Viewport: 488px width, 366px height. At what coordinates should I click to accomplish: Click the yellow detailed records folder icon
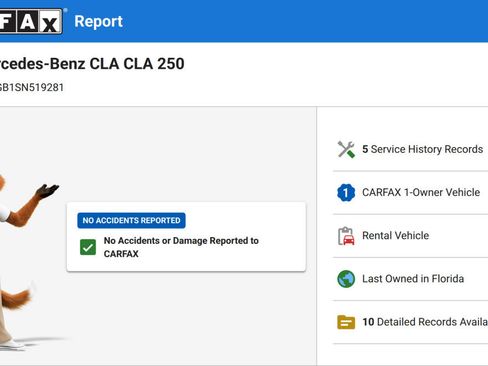(x=346, y=322)
